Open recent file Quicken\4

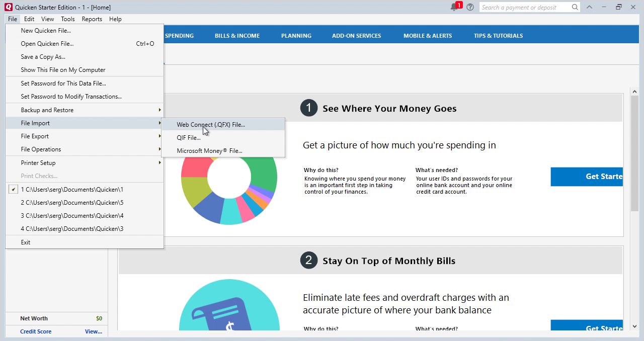pyautogui.click(x=85, y=216)
